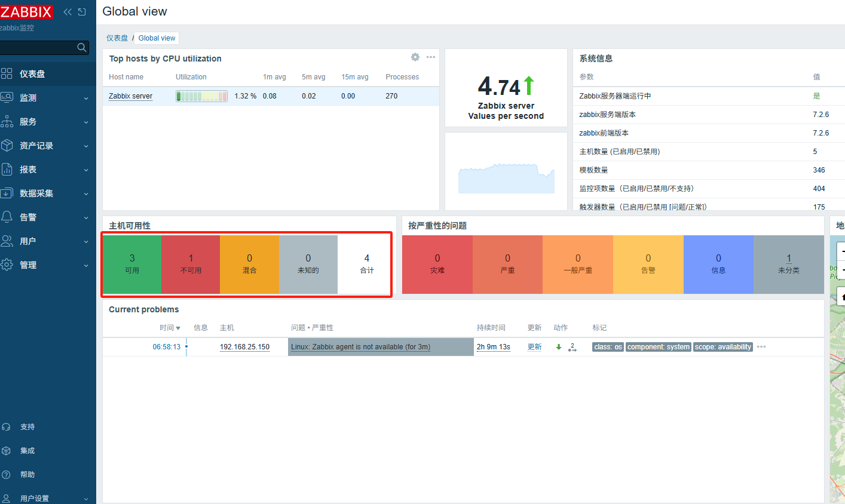845x504 pixels.
Task: Click the 更新 update link in problem row
Action: point(534,346)
